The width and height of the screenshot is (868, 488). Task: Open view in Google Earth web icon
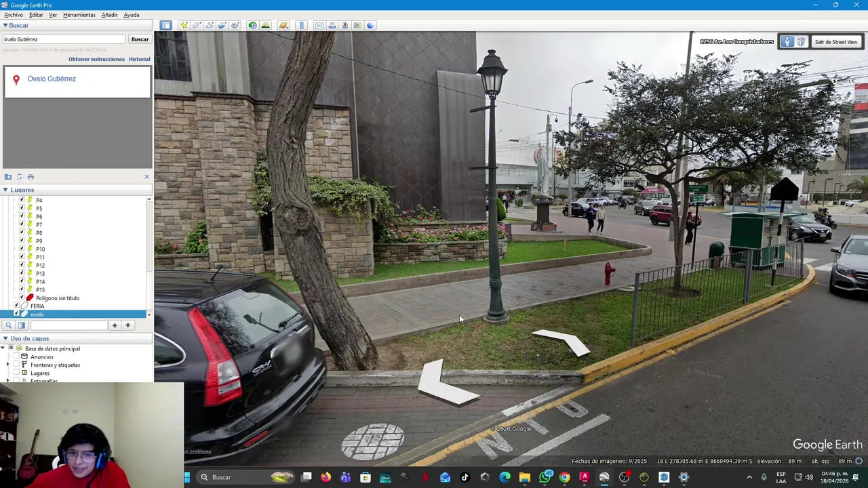click(x=370, y=25)
